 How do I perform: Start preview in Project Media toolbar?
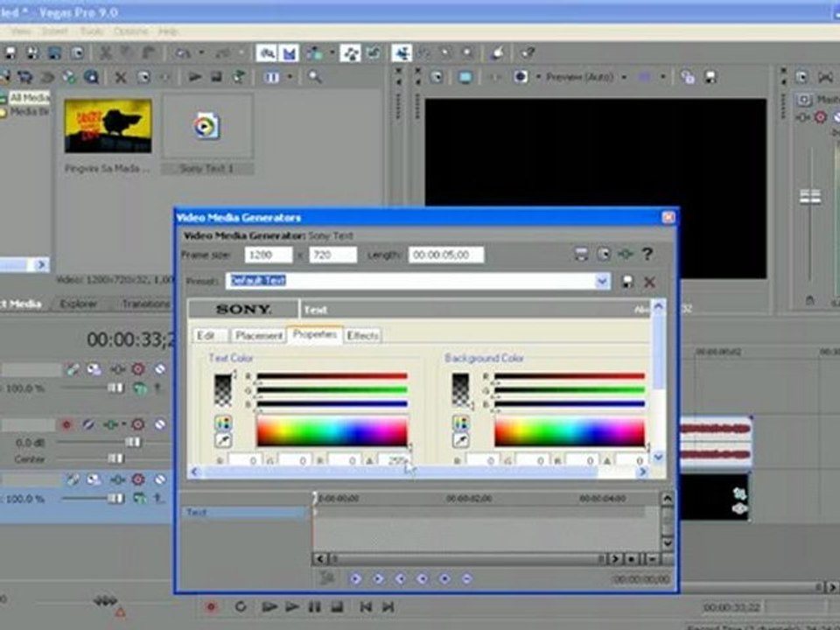194,77
